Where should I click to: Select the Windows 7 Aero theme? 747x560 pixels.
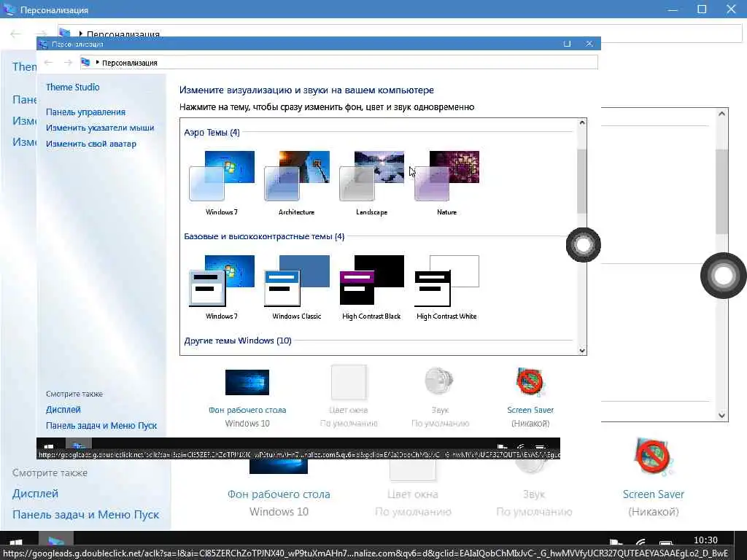click(222, 183)
